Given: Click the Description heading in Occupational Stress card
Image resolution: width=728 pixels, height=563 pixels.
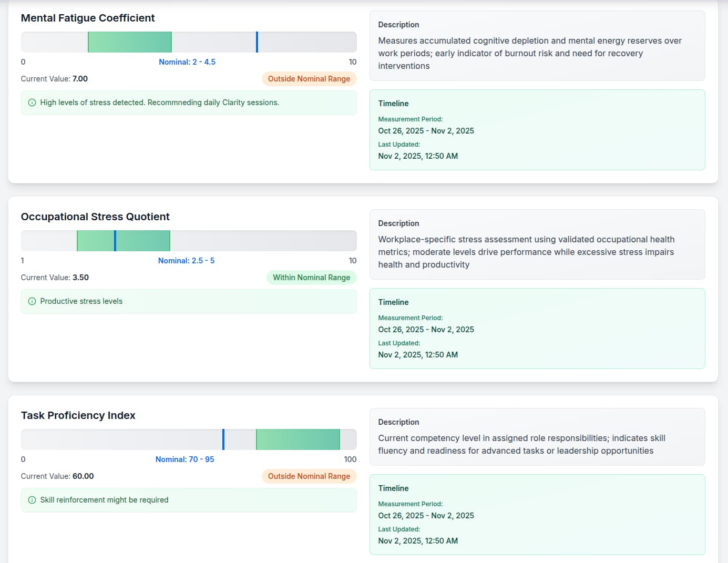Looking at the screenshot, I should pyautogui.click(x=398, y=223).
